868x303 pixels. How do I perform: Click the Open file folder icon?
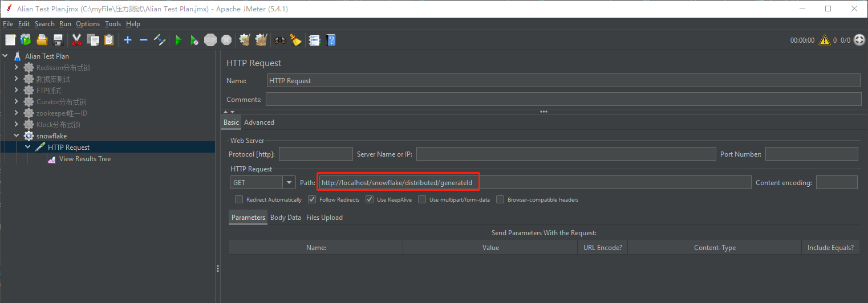click(x=42, y=40)
